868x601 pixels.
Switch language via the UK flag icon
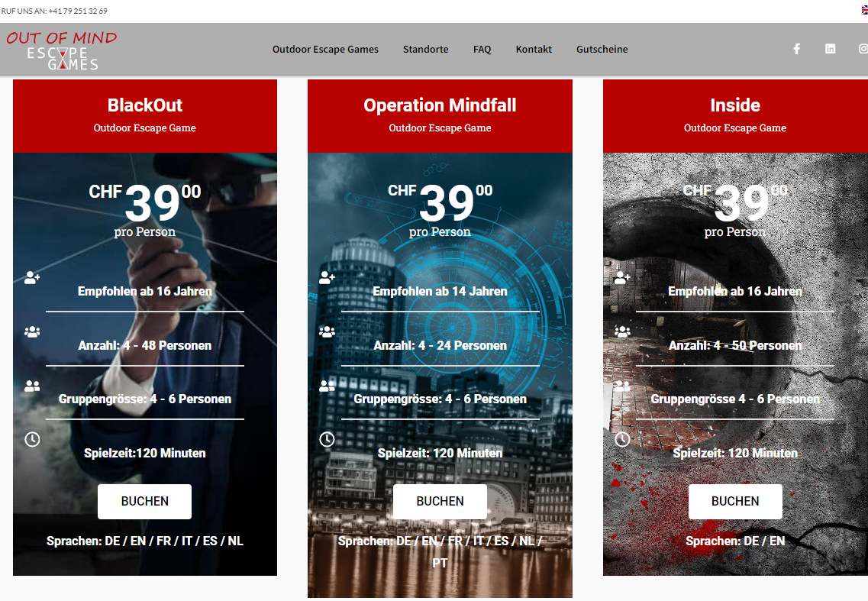(x=863, y=10)
